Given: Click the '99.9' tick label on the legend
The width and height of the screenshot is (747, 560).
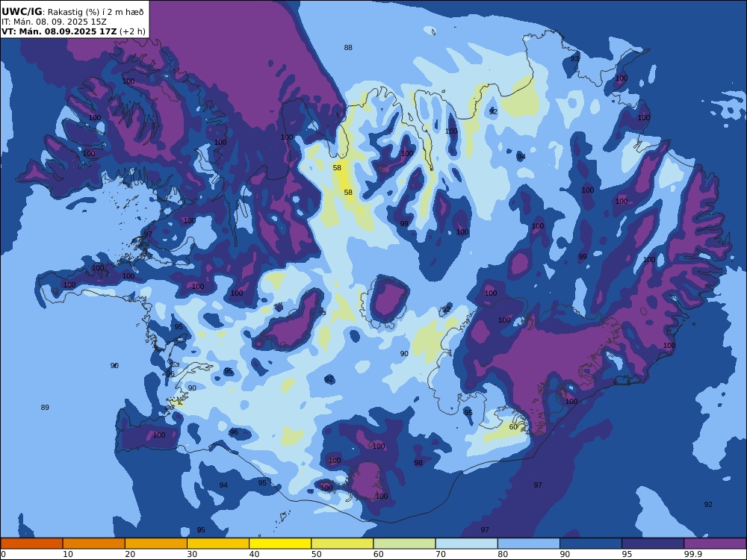Looking at the screenshot, I should pyautogui.click(x=692, y=554).
